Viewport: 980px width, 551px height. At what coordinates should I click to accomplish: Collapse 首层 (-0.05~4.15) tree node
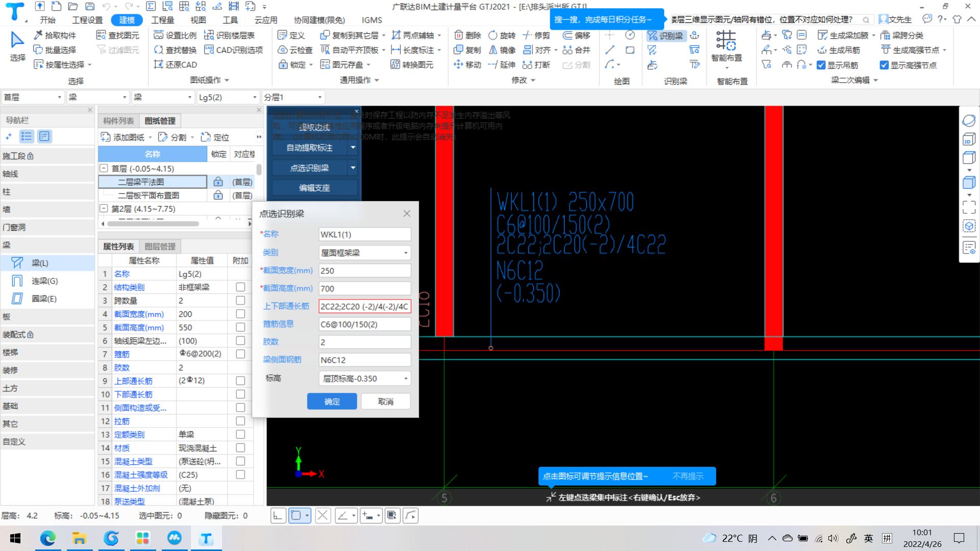[x=104, y=168]
